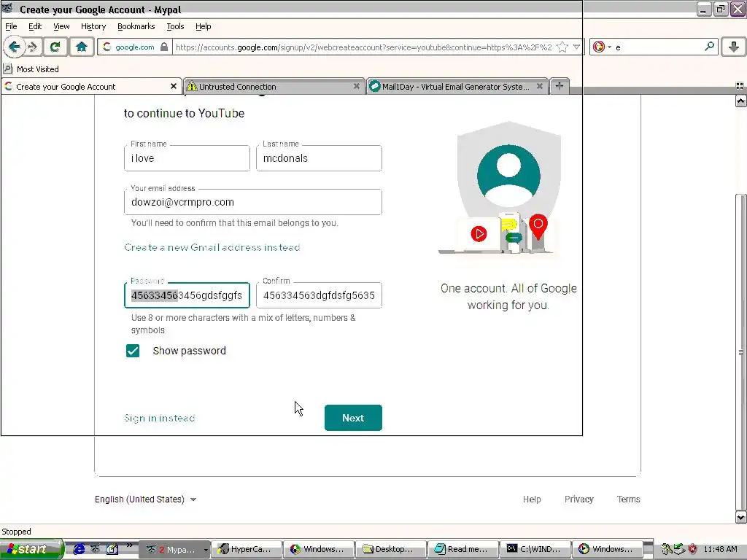Click the padlock site security icon

tap(164, 47)
